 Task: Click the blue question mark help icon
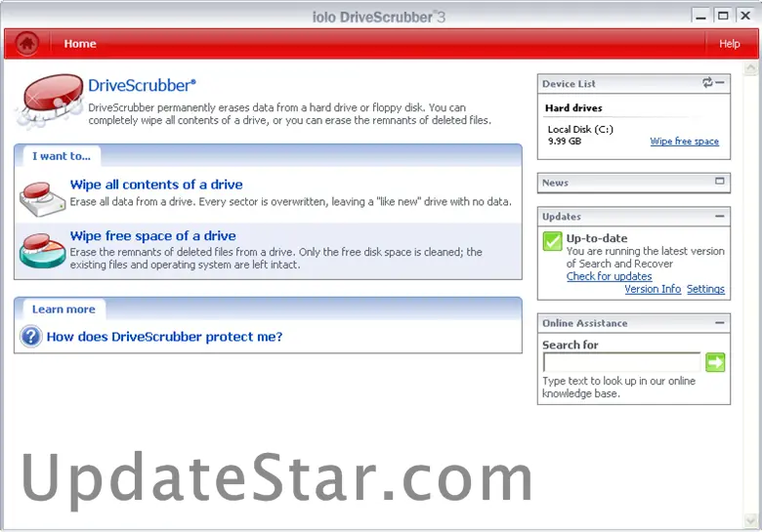click(31, 337)
